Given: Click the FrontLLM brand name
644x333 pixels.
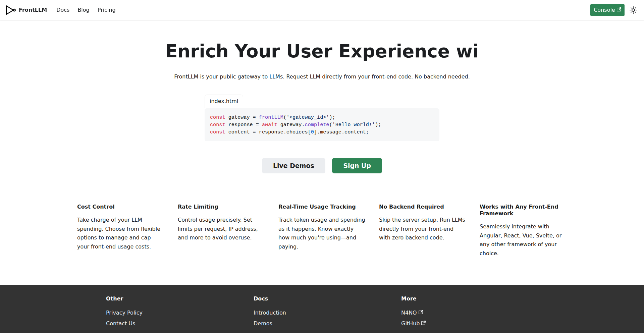Looking at the screenshot, I should 33,10.
